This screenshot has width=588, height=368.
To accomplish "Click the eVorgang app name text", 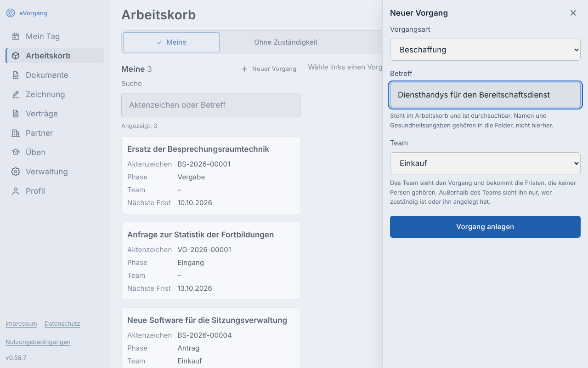I will (x=33, y=13).
